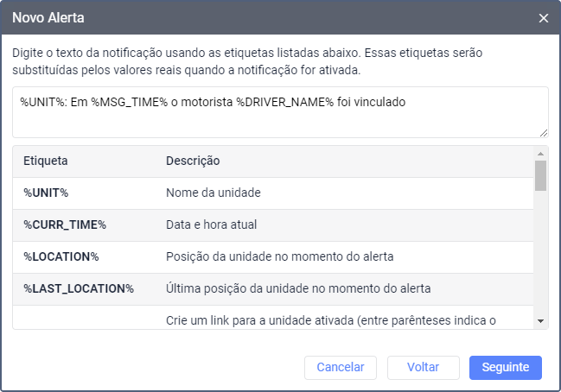The width and height of the screenshot is (561, 392).
Task: Click the 'Data e hora atual' description
Action: click(x=212, y=224)
